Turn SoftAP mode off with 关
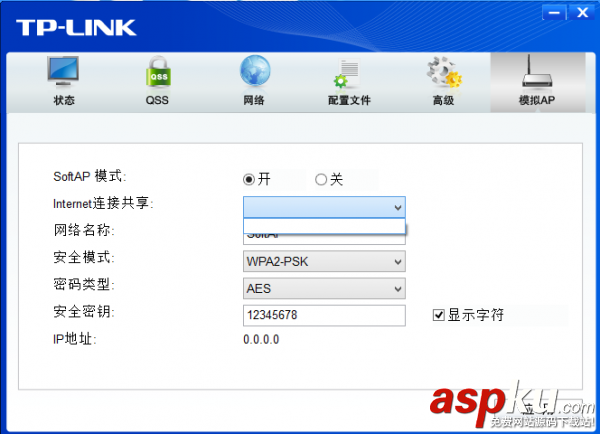The image size is (600, 434). tap(321, 179)
